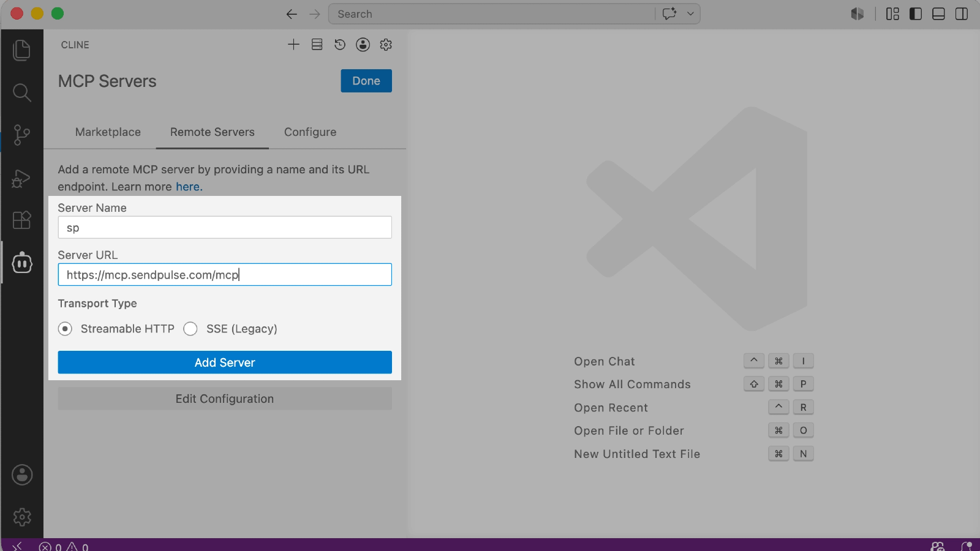
Task: Open the Source Control view
Action: (x=21, y=135)
